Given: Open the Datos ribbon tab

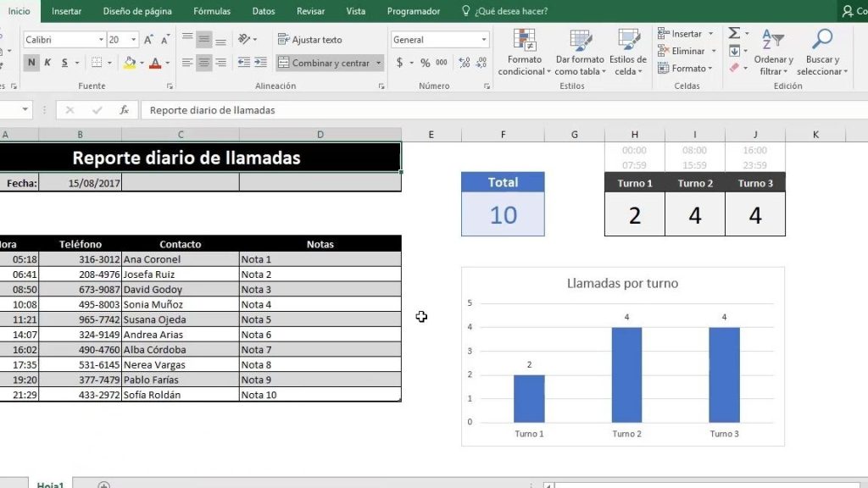Looking at the screenshot, I should tap(264, 11).
